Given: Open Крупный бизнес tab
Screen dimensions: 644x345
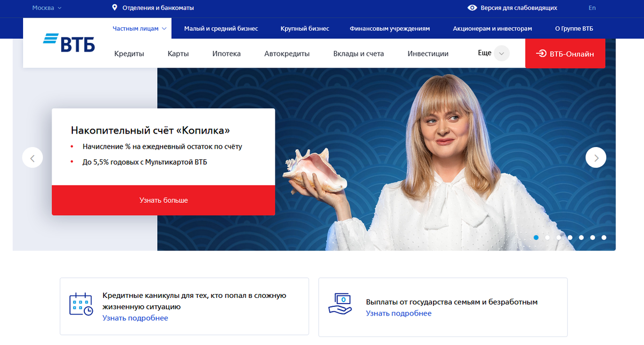Looking at the screenshot, I should pos(305,28).
